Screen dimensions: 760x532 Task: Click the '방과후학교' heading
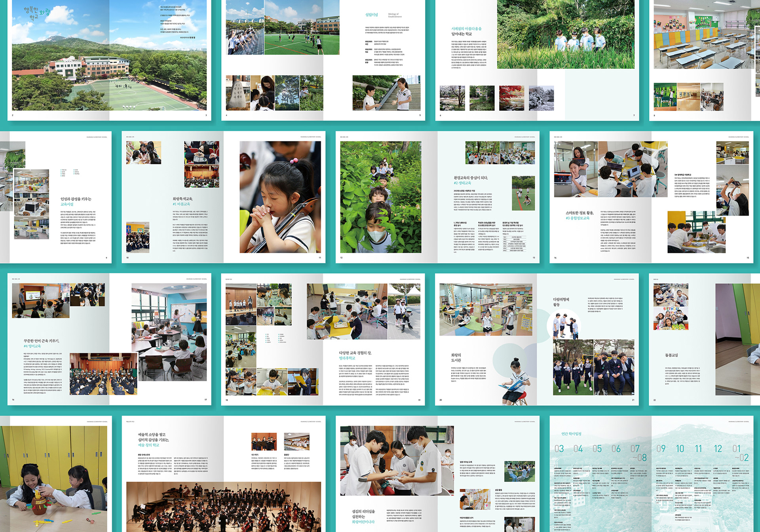coord(347,358)
